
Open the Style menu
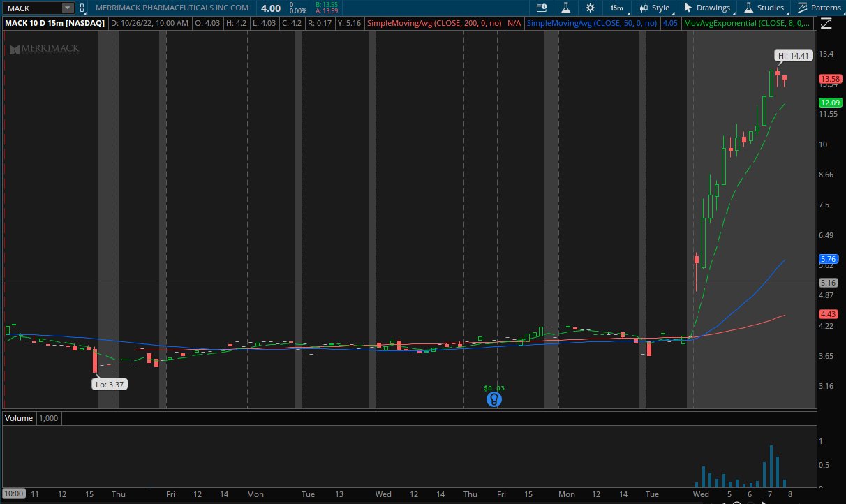pos(655,8)
